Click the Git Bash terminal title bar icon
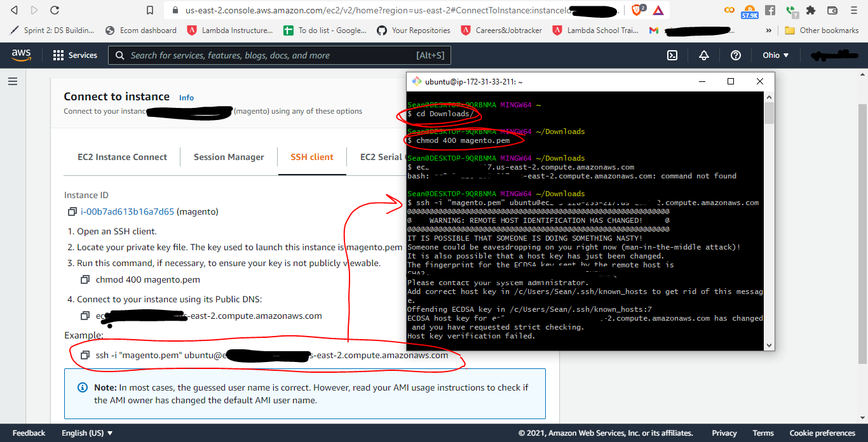The height and width of the screenshot is (442, 868). [x=417, y=81]
